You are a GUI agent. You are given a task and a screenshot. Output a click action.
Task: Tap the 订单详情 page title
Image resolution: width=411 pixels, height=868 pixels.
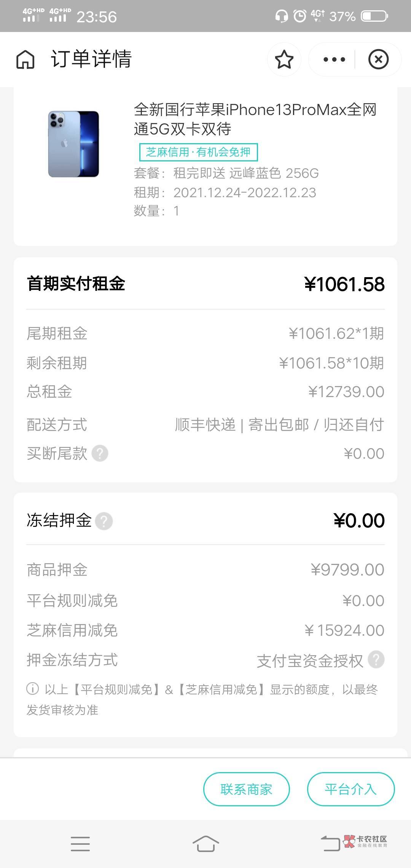91,59
